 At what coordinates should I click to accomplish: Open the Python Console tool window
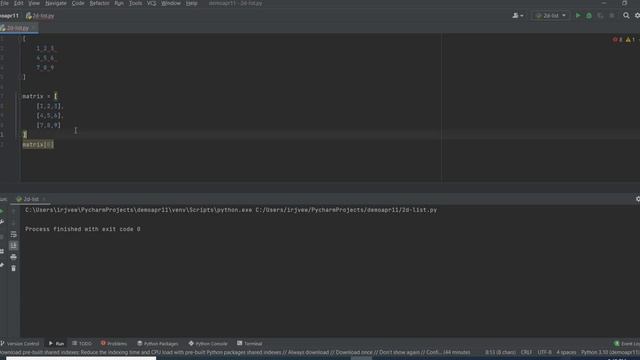coord(208,344)
